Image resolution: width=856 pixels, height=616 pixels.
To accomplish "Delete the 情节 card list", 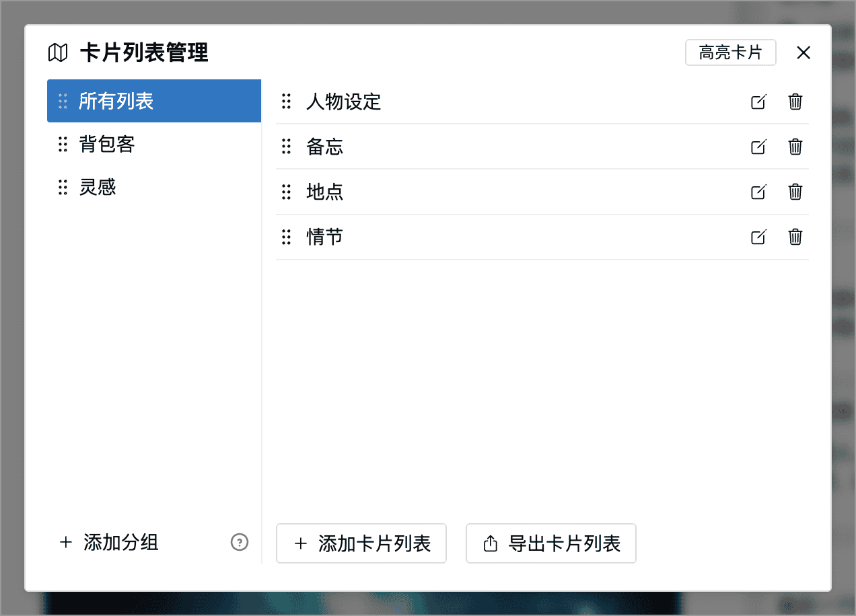I will 795,237.
